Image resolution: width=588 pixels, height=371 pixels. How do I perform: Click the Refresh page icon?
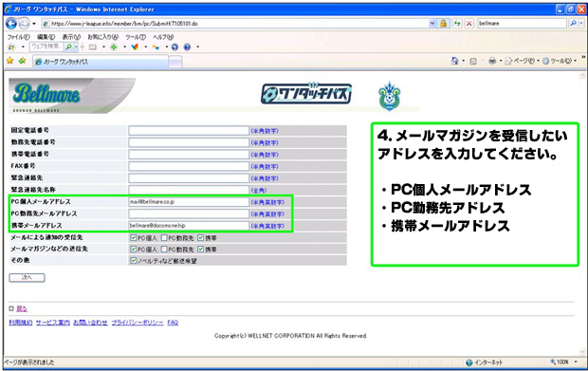(457, 24)
